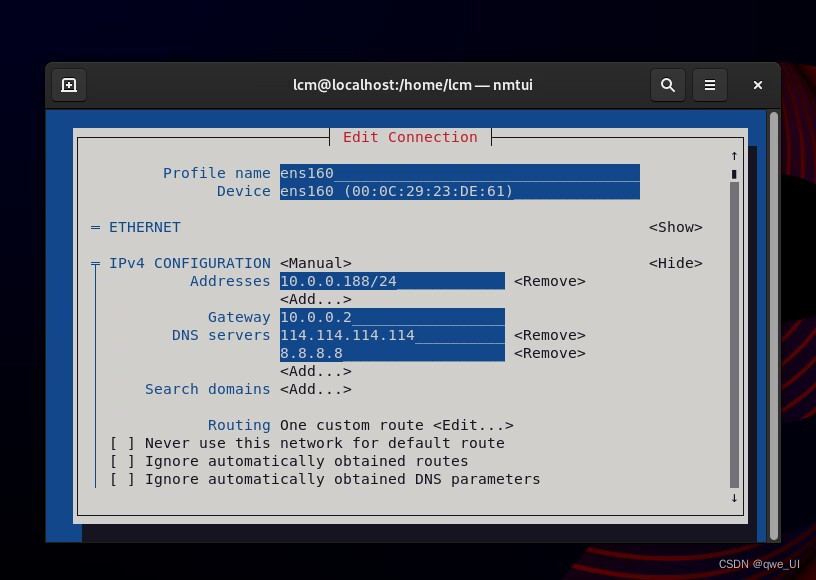Hide the IPv4 CONFIGURATION section
This screenshot has height=580, width=816.
point(675,263)
